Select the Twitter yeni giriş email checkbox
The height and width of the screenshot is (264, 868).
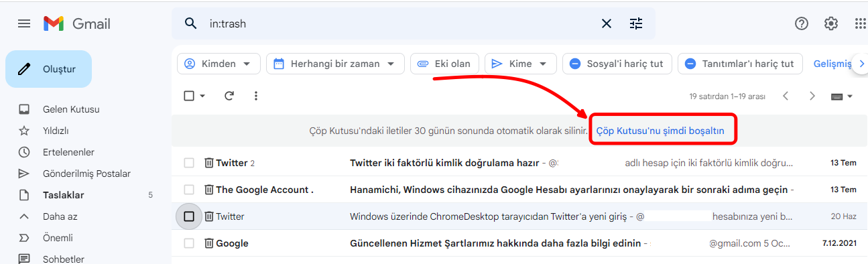(x=189, y=216)
